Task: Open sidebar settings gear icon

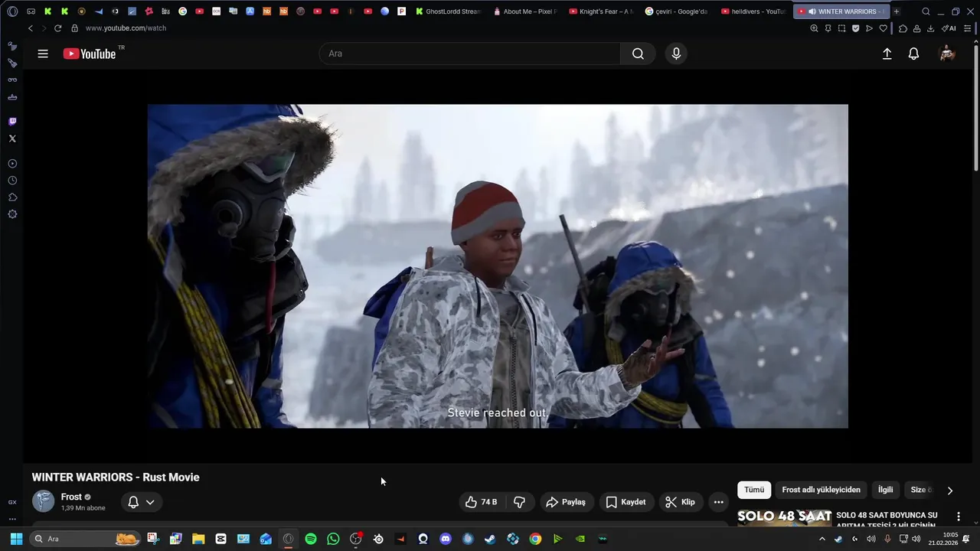Action: tap(12, 214)
